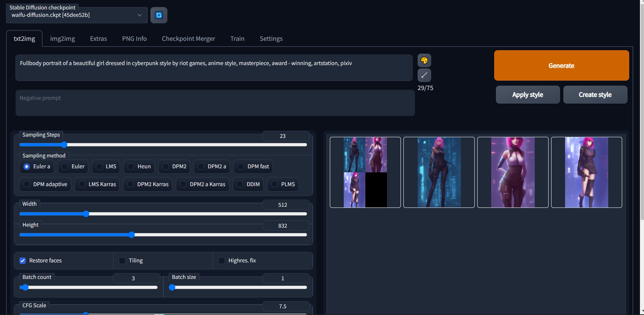Click the diagonal arrow read-parameters icon
644x315 pixels.
click(x=424, y=75)
